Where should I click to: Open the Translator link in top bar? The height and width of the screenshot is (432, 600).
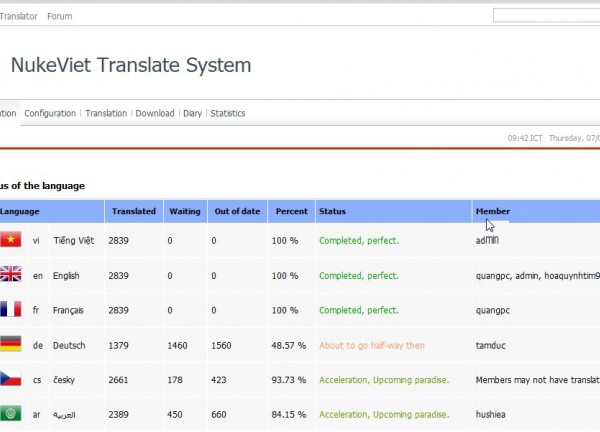18,16
